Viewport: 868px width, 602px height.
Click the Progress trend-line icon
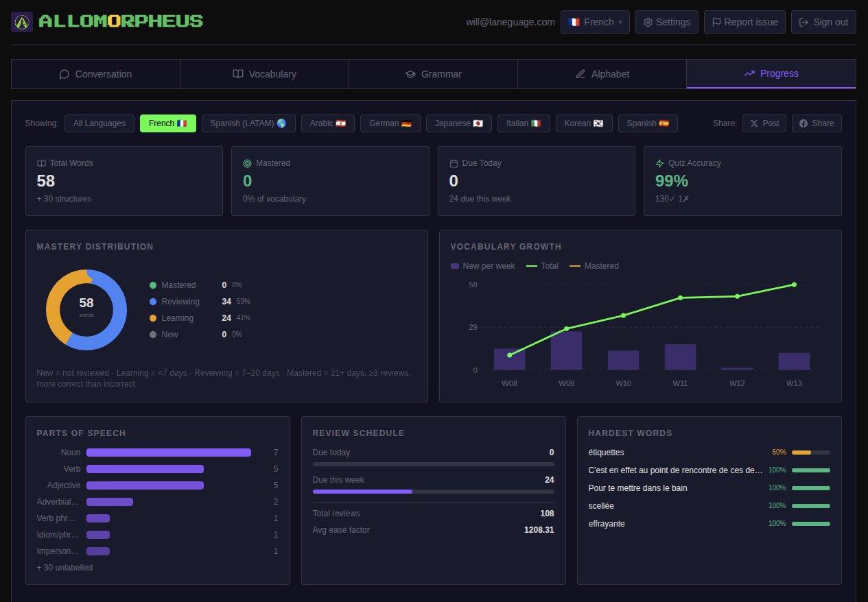click(x=749, y=73)
